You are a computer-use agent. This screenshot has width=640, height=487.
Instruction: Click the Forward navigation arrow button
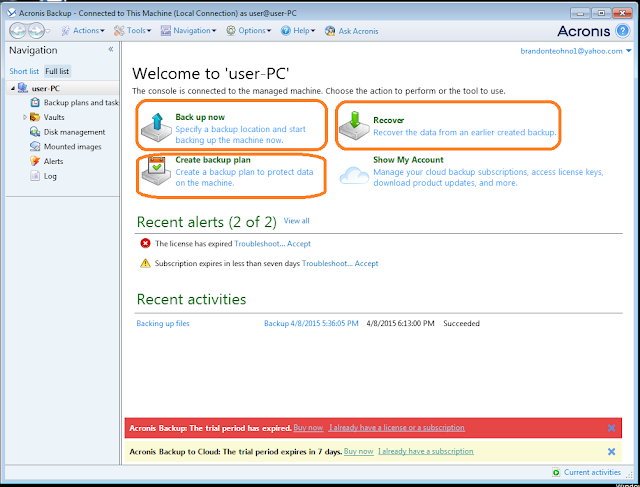pos(36,31)
